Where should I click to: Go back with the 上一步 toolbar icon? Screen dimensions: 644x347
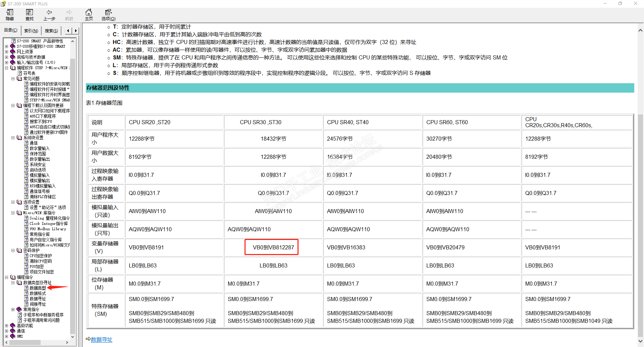49,12
